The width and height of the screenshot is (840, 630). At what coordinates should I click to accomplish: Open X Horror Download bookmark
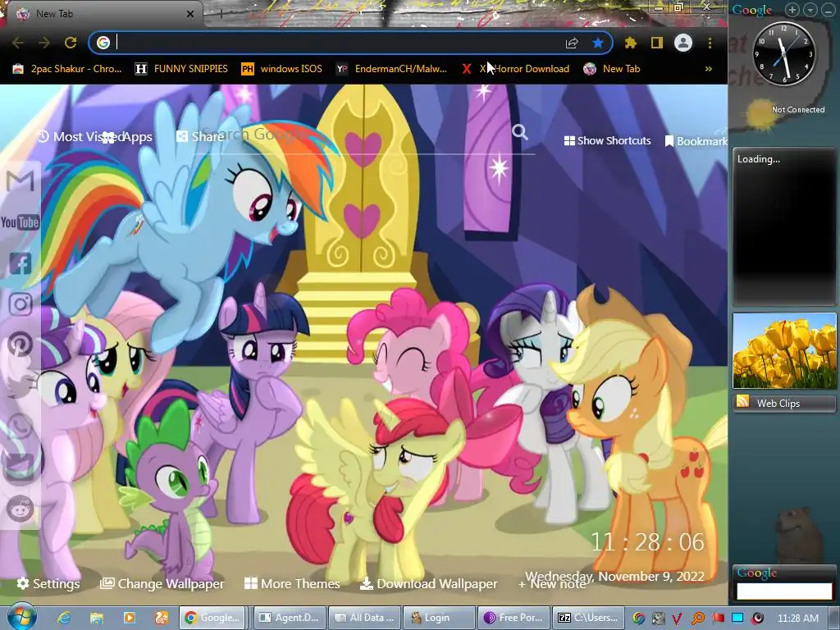click(x=515, y=69)
